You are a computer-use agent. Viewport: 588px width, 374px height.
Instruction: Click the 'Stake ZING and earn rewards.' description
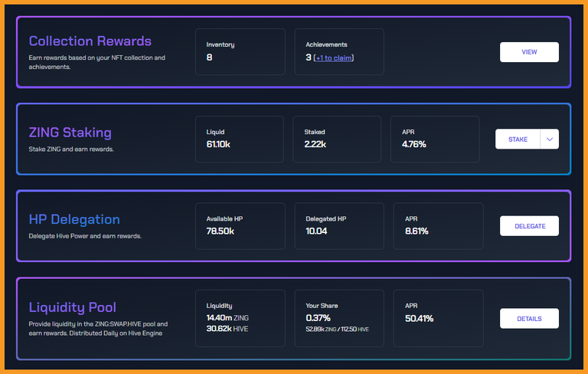pos(71,149)
